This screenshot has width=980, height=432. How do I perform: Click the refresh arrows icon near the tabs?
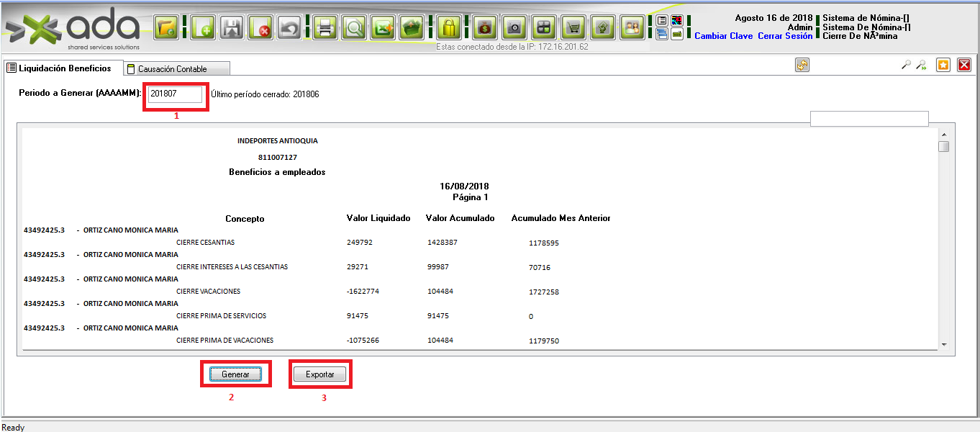tap(802, 66)
